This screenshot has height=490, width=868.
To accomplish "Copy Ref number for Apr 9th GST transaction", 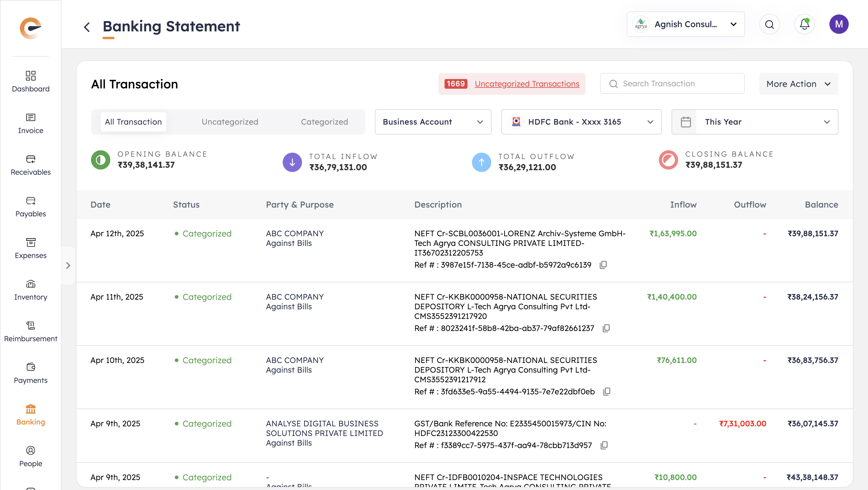I will (x=604, y=445).
